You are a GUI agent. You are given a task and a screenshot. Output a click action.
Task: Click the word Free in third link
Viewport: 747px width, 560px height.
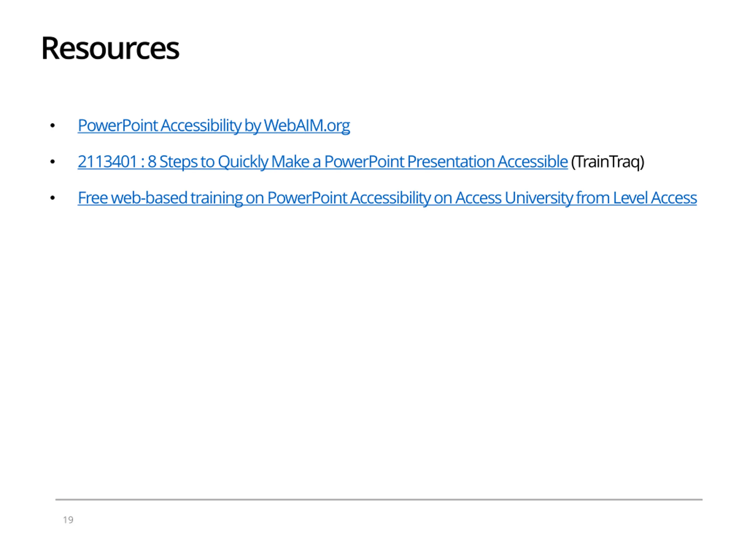click(92, 198)
